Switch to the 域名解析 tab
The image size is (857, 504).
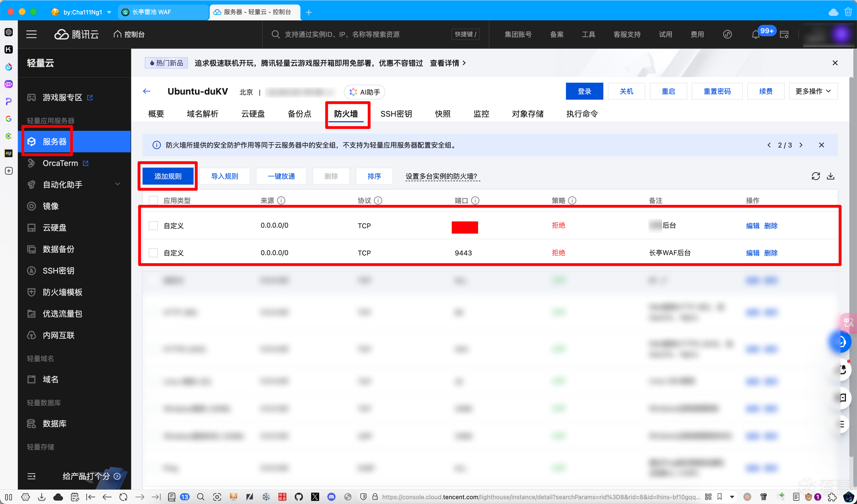202,114
